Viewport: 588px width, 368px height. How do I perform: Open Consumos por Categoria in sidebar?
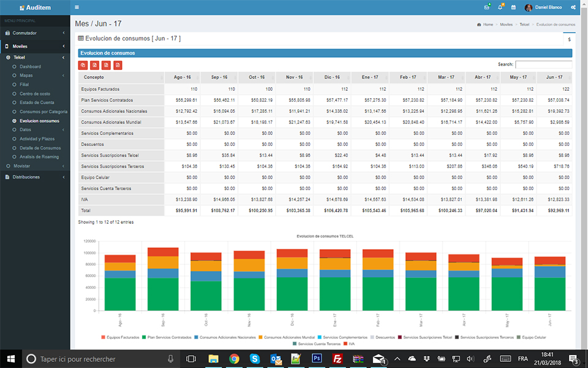tap(43, 112)
